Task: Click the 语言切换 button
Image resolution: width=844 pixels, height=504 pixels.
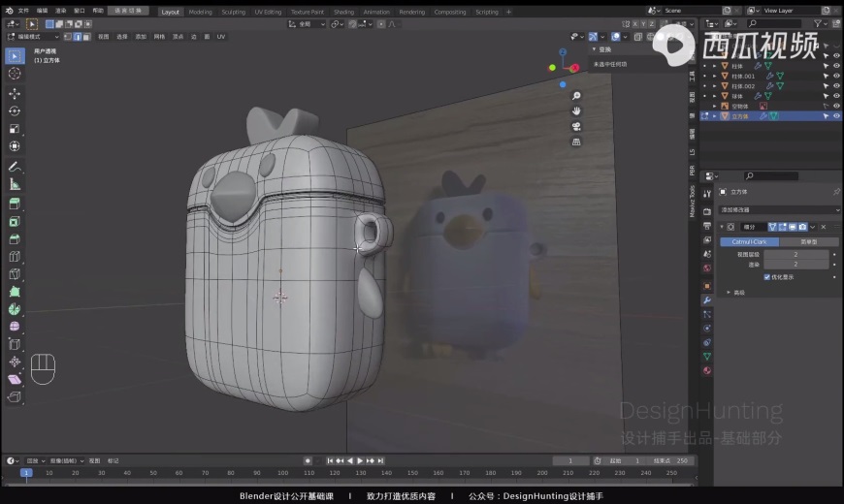Action: (127, 11)
